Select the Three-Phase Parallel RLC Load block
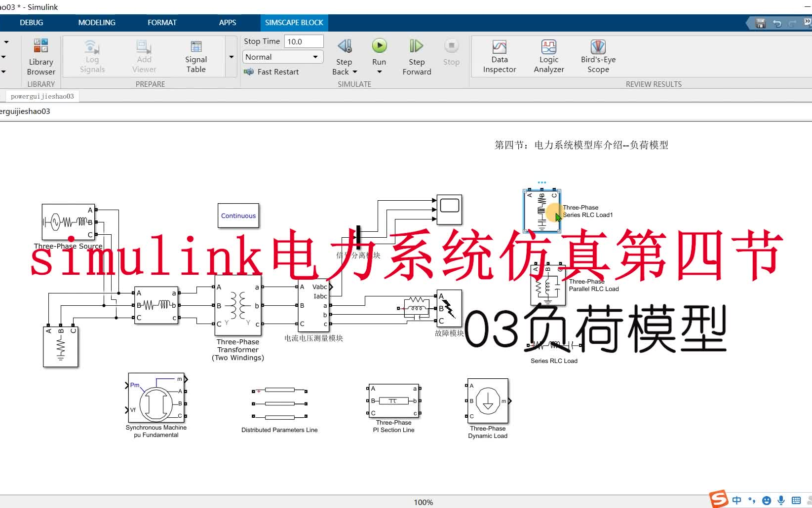The height and width of the screenshot is (508, 812). click(548, 285)
